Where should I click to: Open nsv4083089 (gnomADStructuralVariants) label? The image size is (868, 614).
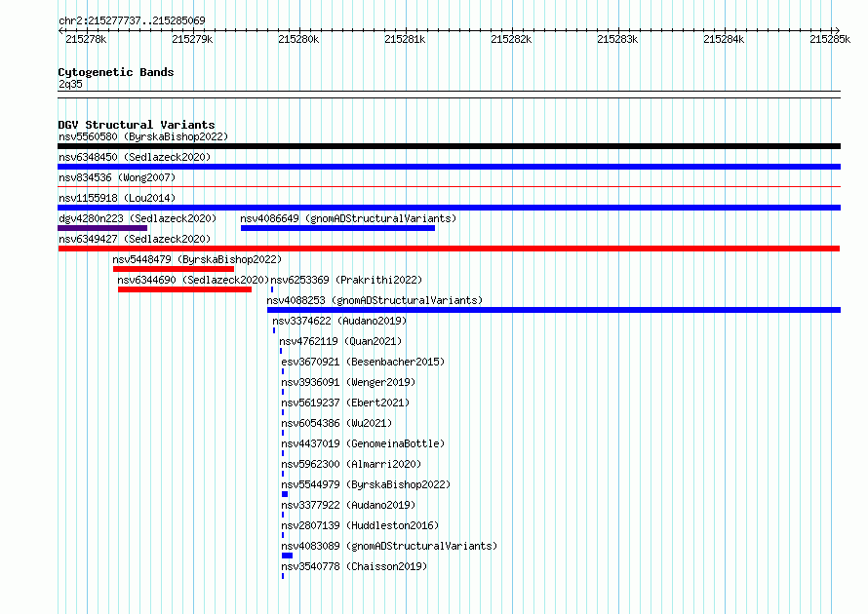click(x=389, y=546)
